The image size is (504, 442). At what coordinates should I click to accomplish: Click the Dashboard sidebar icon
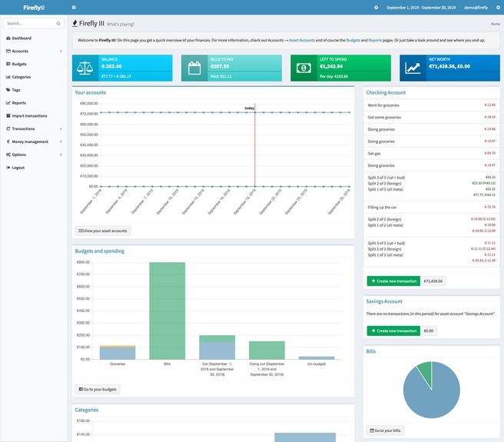(8, 38)
